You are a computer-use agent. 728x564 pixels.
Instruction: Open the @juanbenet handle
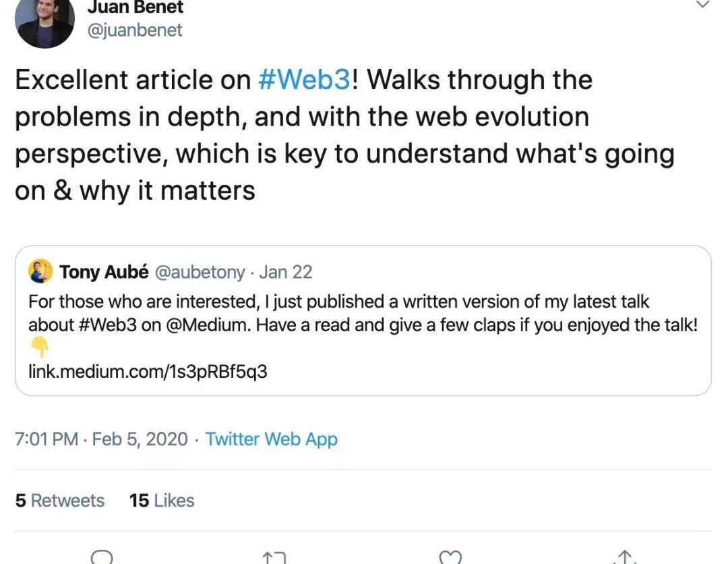click(135, 30)
